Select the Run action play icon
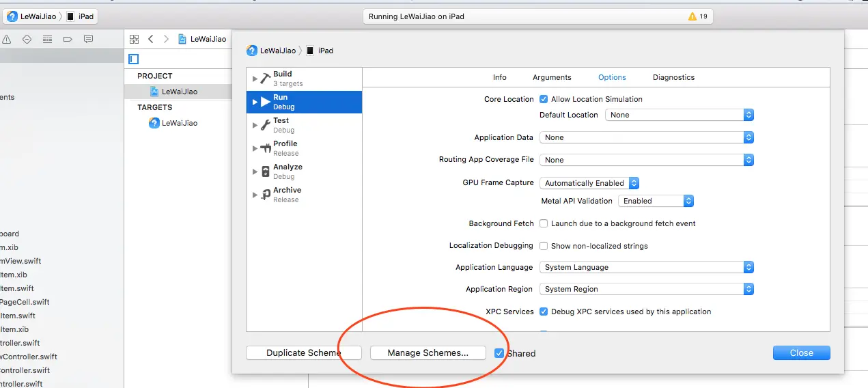The width and height of the screenshot is (868, 388). (265, 102)
